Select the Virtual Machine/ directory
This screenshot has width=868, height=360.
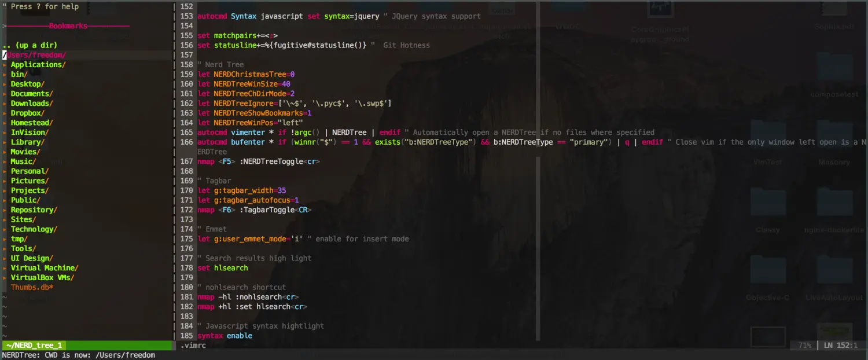pos(45,268)
